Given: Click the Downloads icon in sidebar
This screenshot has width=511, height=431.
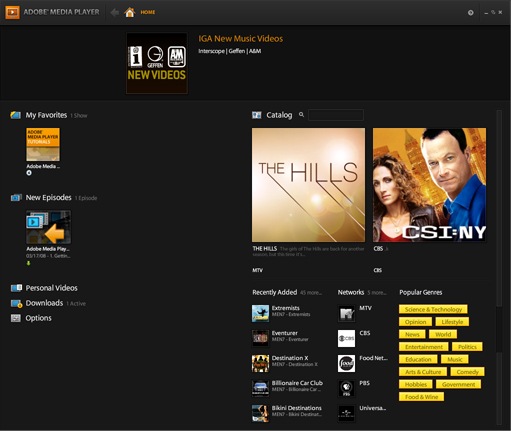Looking at the screenshot, I should pos(16,303).
